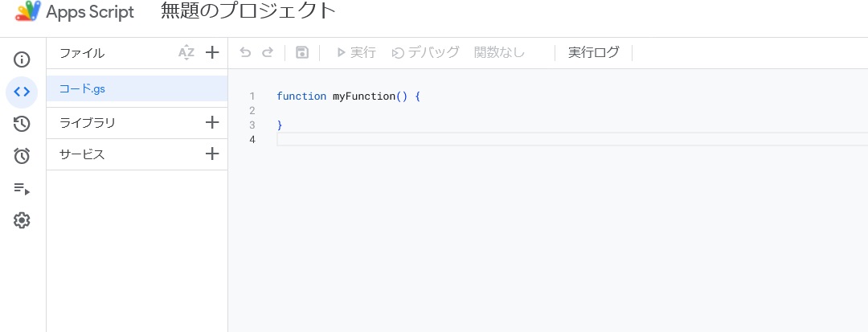This screenshot has width=868, height=332.
Task: Click the redo arrow in toolbar
Action: click(x=268, y=52)
